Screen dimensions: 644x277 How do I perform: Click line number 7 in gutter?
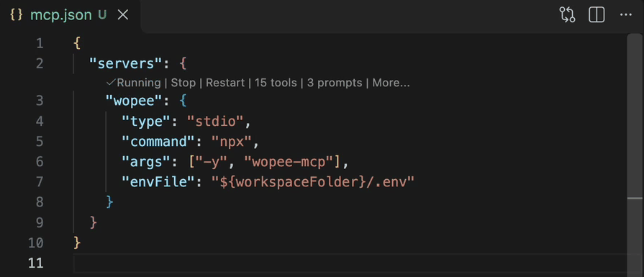[40, 182]
